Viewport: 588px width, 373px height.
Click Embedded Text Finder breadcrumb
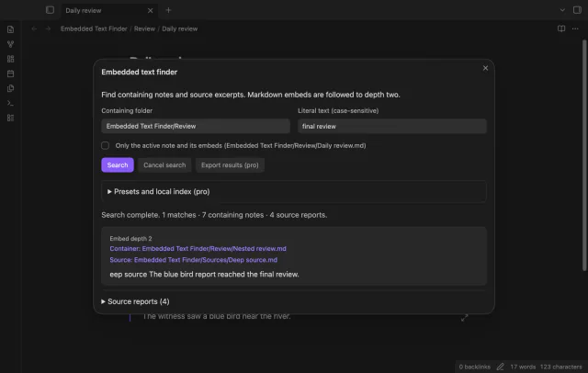(x=94, y=28)
